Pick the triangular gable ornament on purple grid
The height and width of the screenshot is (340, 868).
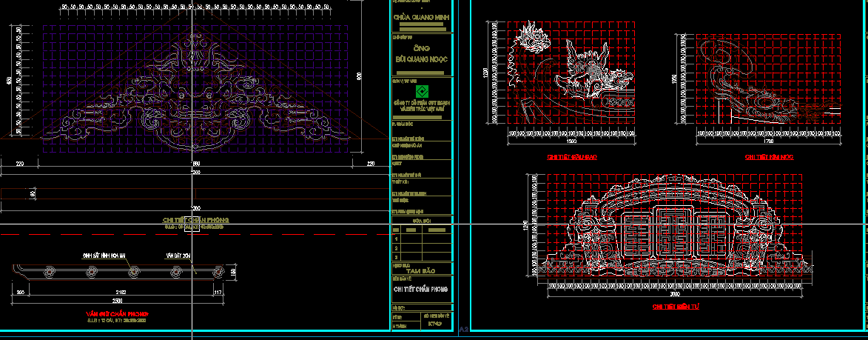pos(195,90)
